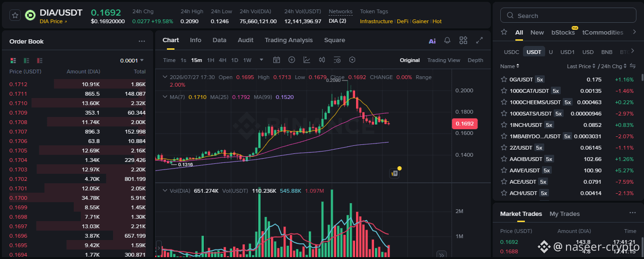
Task: Open order book 0.0001 precision dropdown
Action: (132, 61)
